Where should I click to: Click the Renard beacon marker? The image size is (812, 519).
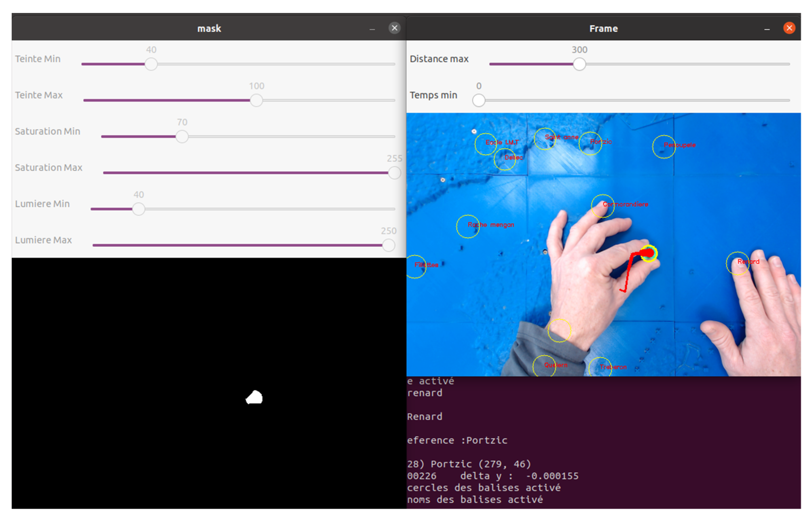pyautogui.click(x=738, y=263)
